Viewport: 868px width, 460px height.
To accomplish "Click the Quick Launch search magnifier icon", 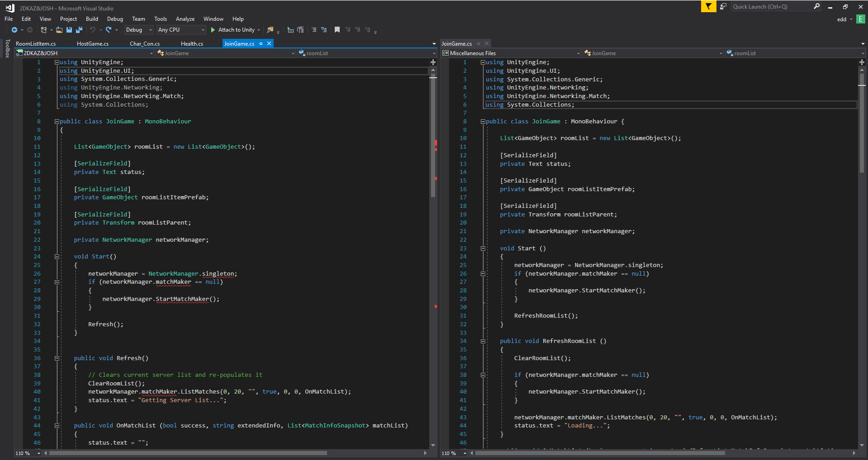I will 816,6.
